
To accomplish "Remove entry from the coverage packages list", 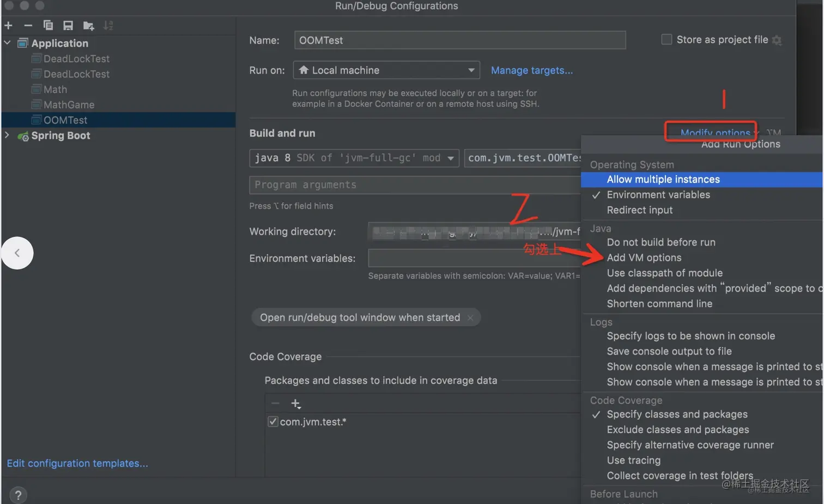I will coord(275,403).
